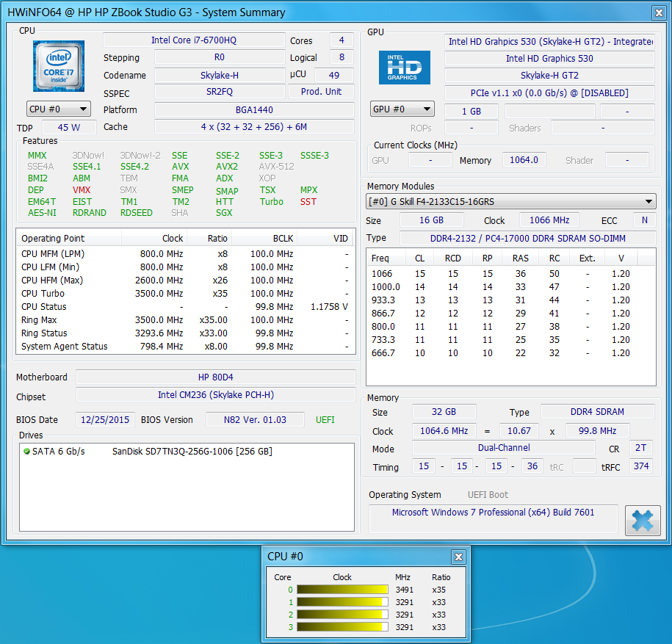Click the CPU cache size field
This screenshot has height=644, width=672.
[254, 127]
